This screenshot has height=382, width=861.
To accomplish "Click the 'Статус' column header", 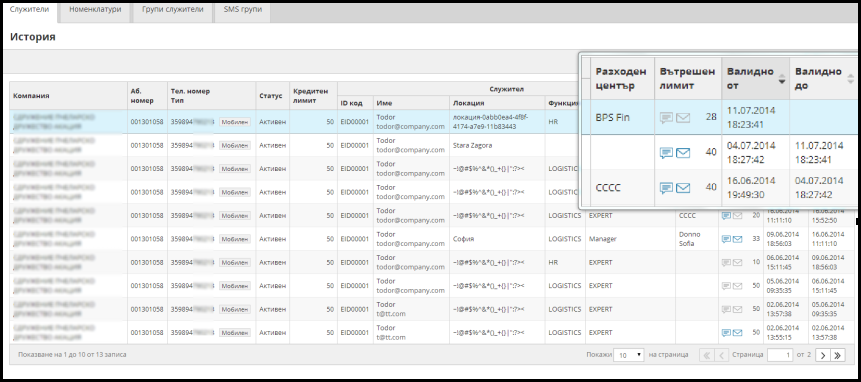I will pos(271,96).
